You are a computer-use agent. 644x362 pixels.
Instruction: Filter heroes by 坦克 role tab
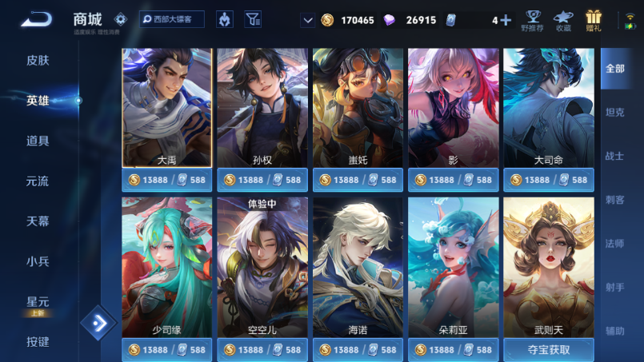(614, 112)
